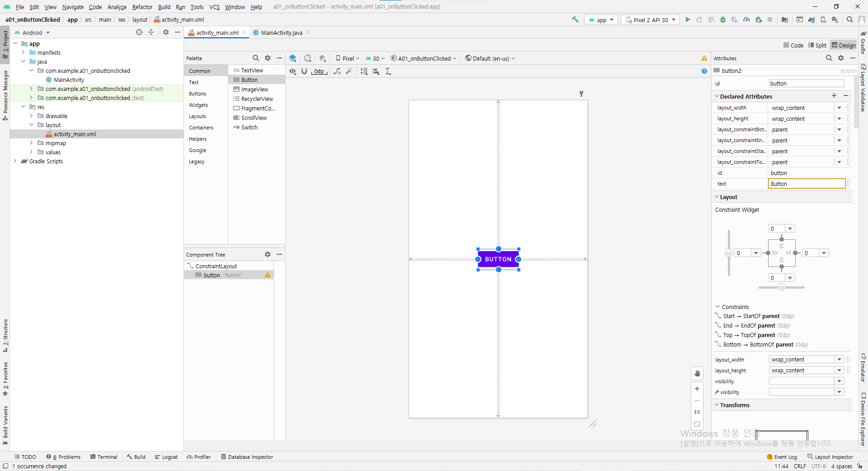The image size is (868, 471).
Task: Click the vertical bias slider handle
Action: click(729, 253)
